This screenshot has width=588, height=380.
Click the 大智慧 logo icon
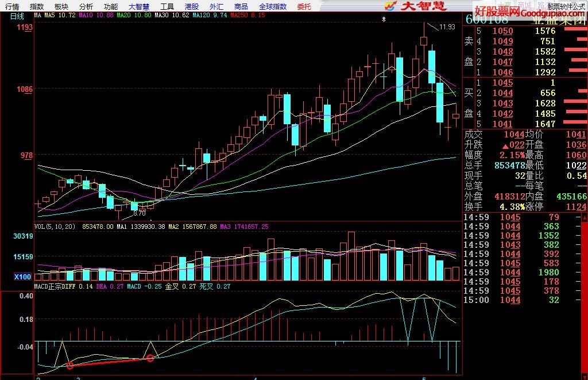(390, 6)
